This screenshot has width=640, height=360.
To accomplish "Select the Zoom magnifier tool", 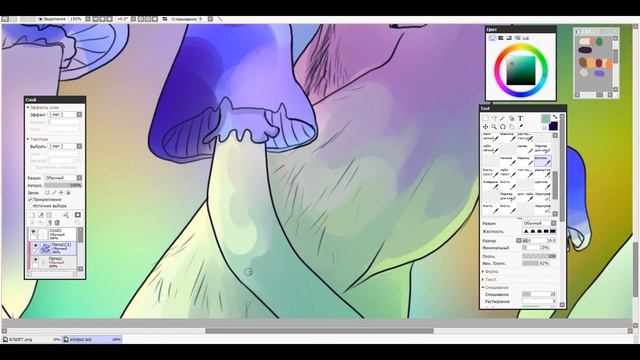I will [494, 127].
